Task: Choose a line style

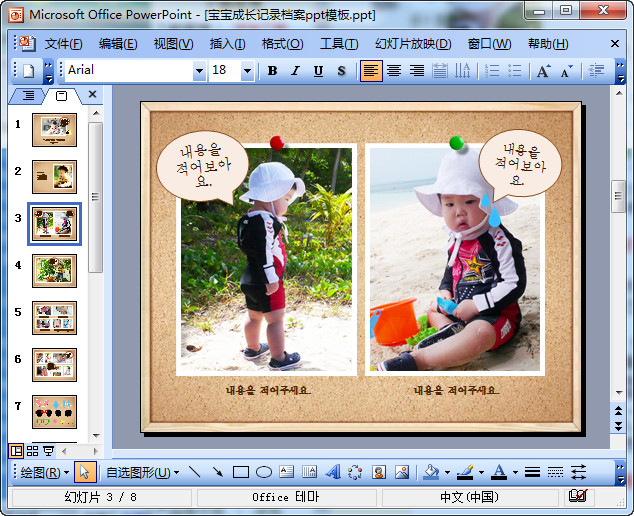Action: pyautogui.click(x=532, y=472)
